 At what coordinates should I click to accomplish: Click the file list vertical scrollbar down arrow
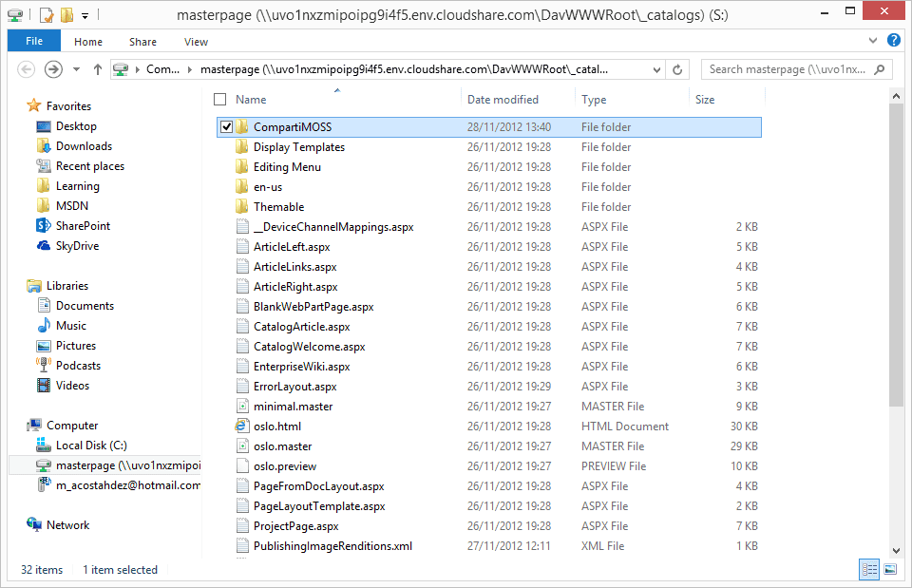pyautogui.click(x=896, y=550)
